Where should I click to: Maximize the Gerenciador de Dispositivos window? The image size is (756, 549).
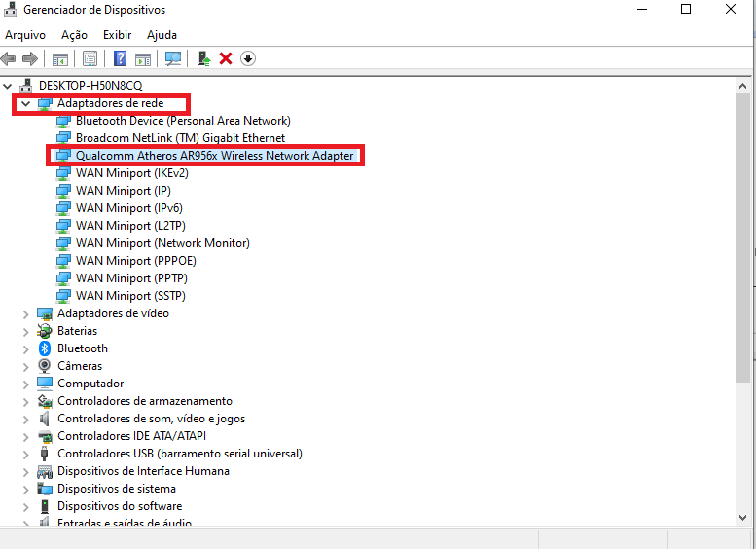point(686,9)
